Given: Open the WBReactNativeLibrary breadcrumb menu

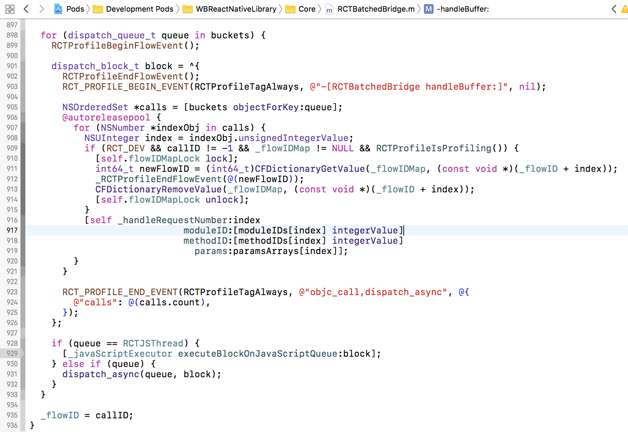Looking at the screenshot, I should pos(236,9).
